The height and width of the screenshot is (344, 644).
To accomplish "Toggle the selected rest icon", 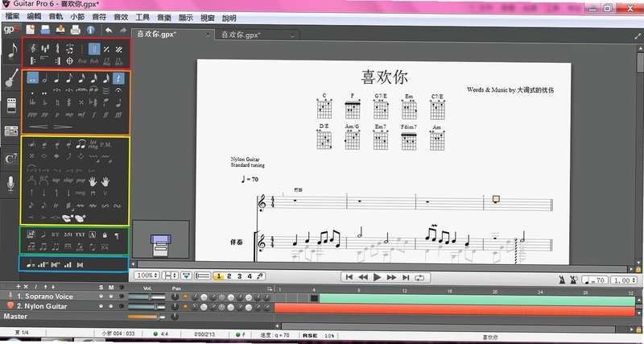I will point(118,77).
